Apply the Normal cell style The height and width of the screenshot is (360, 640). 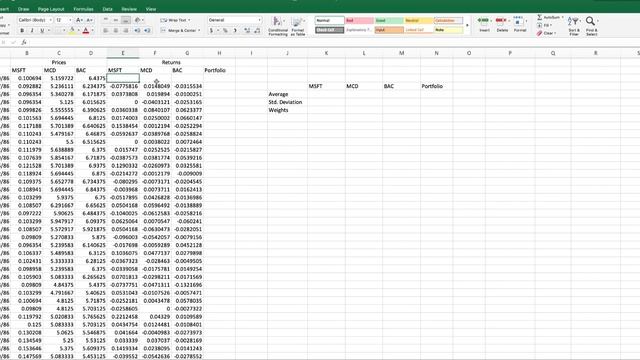[329, 20]
